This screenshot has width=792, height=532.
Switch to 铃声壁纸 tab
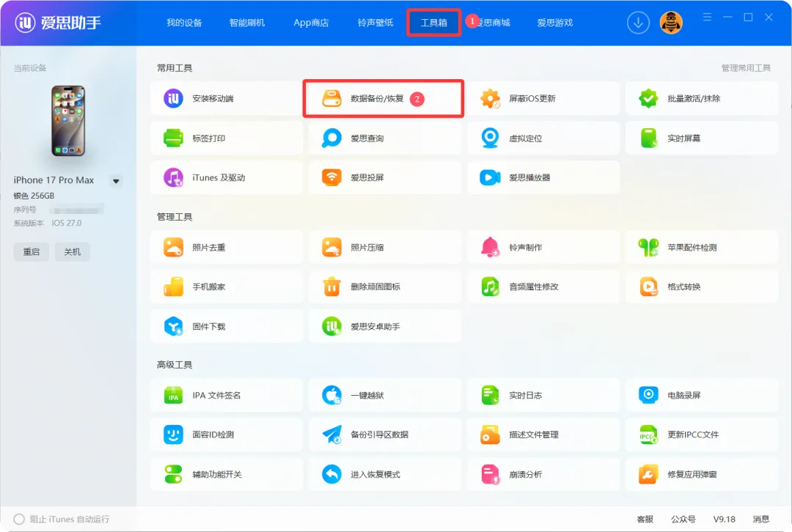[x=375, y=23]
